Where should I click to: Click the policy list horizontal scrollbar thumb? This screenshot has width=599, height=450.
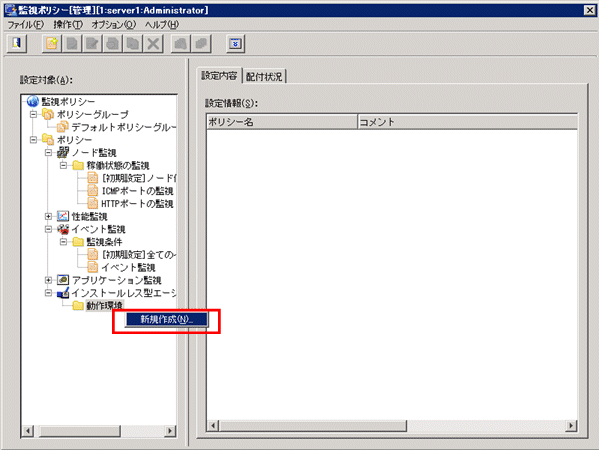(313, 426)
